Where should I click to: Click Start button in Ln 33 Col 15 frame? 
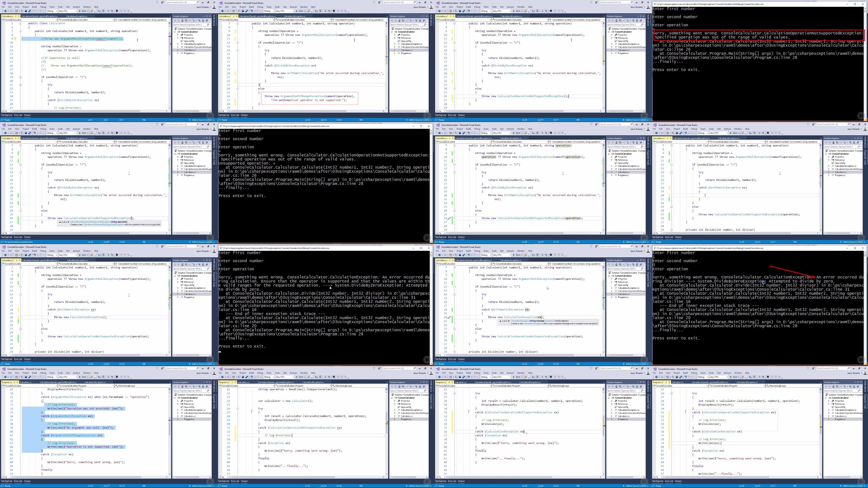(84, 377)
